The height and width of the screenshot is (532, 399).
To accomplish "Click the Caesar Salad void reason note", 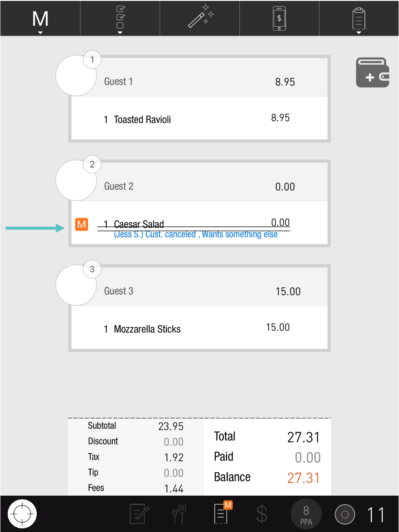I will pyautogui.click(x=196, y=235).
